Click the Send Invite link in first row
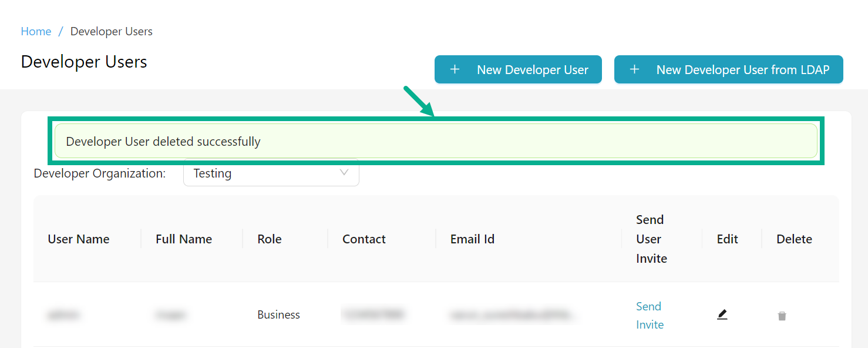 point(650,315)
